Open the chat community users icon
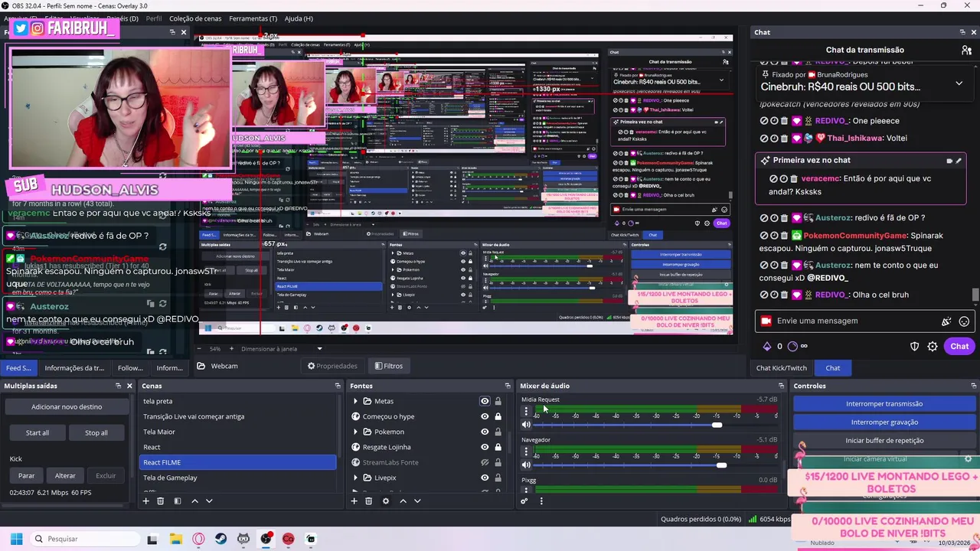Screen dimensions: 980x551 [x=966, y=50]
